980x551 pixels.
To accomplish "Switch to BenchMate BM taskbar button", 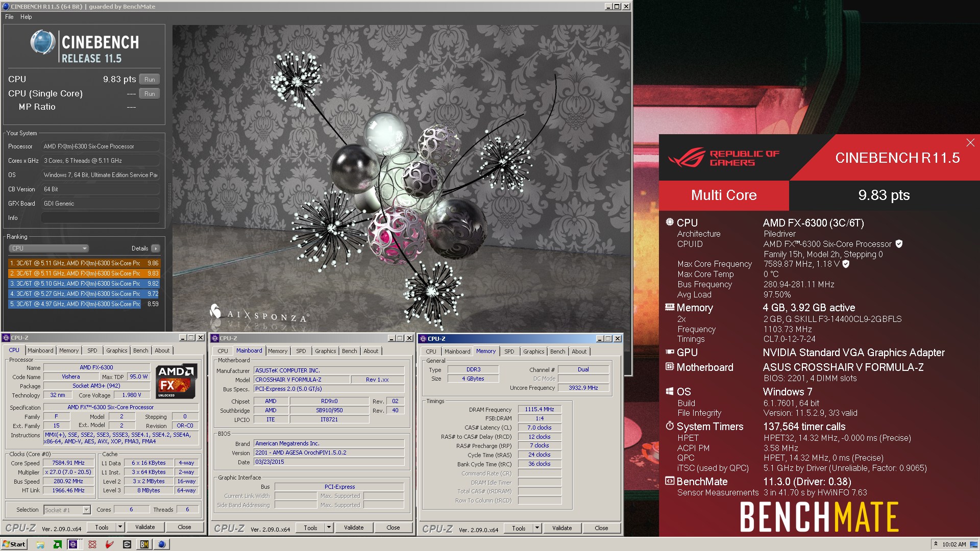I will click(x=144, y=544).
